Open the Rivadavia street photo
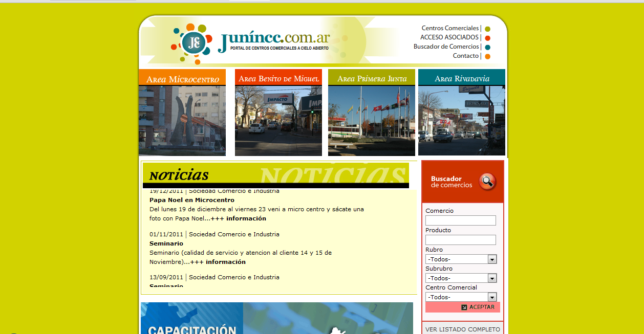 (x=462, y=121)
